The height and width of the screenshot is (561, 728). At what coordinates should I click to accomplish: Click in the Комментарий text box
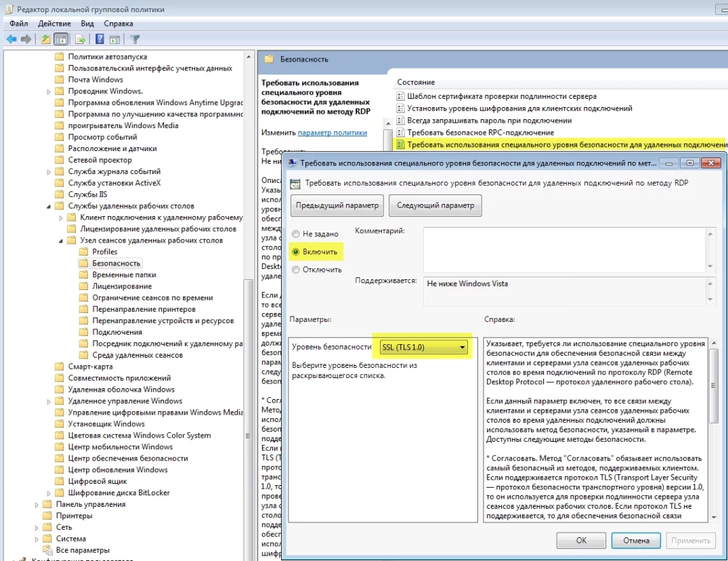pos(565,249)
